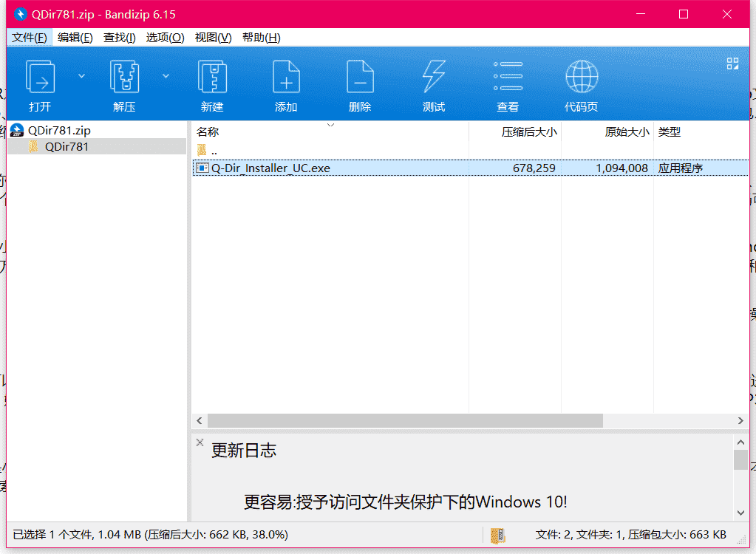This screenshot has width=756, height=554.
Task: Open the 帮助(H) menu
Action: (x=262, y=38)
